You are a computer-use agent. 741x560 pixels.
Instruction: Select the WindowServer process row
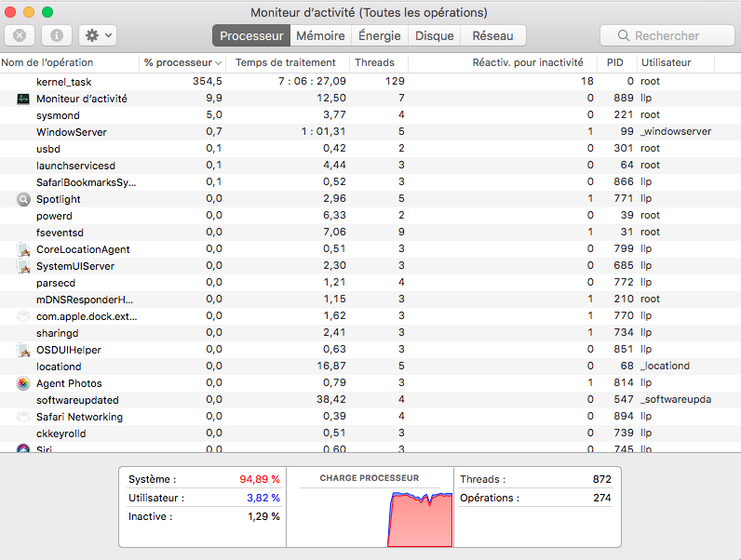click(370, 132)
